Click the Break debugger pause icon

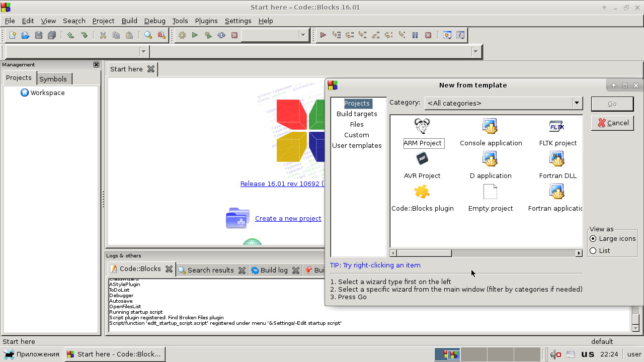point(415,35)
